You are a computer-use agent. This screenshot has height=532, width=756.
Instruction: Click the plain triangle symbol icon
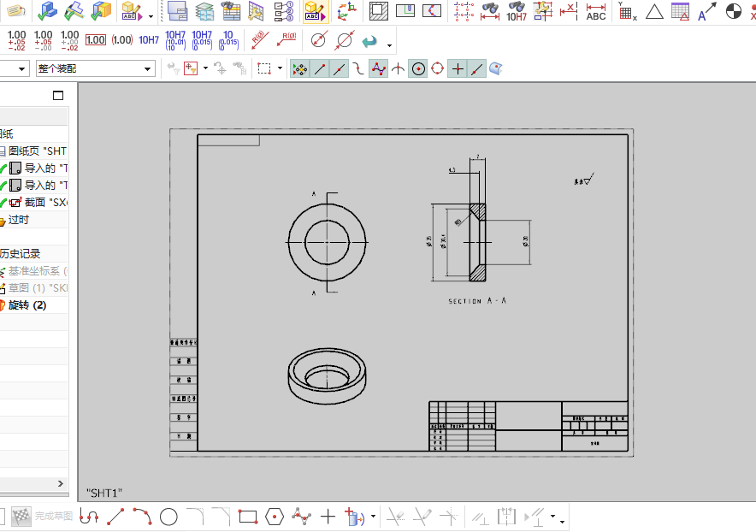coord(654,11)
